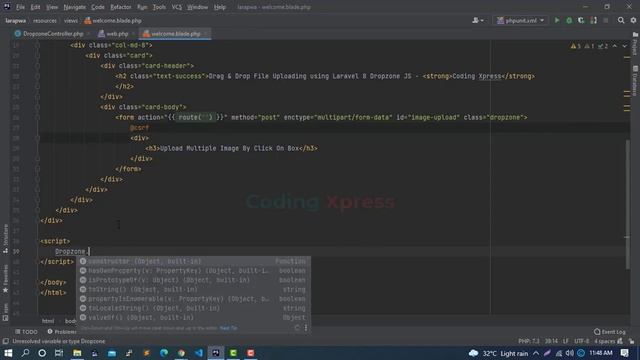This screenshot has width=640, height=360.
Task: Start debugging with the green bug icon
Action: [x=569, y=20]
